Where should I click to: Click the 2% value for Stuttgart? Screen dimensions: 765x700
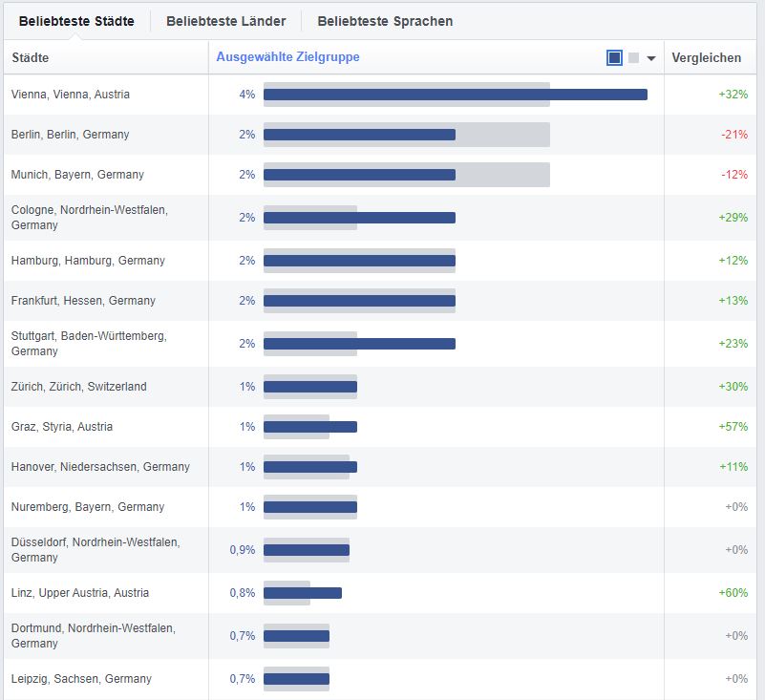246,344
